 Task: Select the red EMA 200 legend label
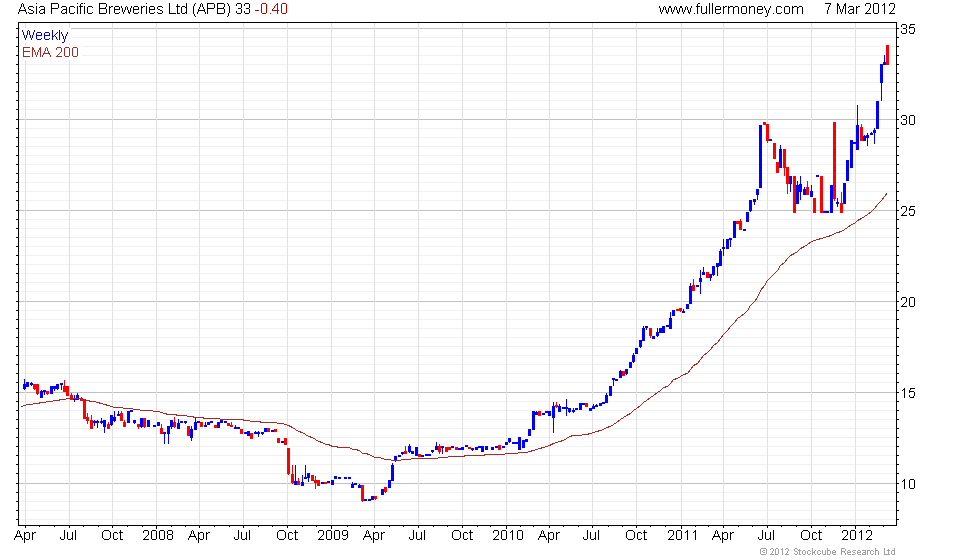[50, 52]
